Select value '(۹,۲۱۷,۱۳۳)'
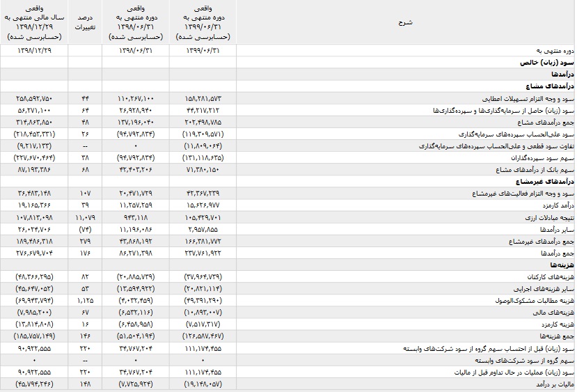 coord(34,146)
